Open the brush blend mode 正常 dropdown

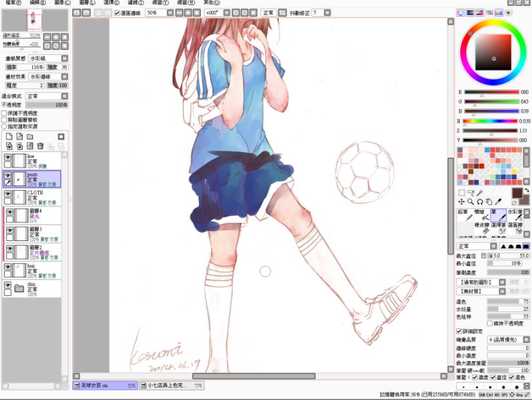476,246
